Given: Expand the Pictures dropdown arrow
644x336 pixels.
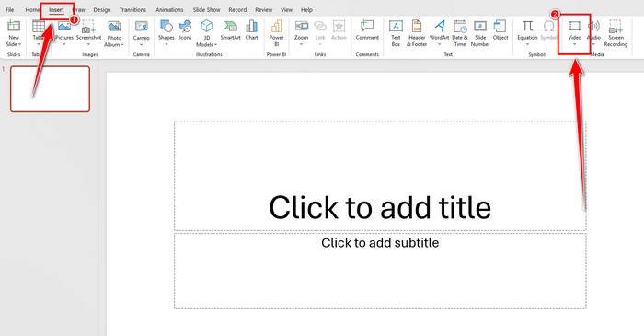Looking at the screenshot, I should (64, 44).
